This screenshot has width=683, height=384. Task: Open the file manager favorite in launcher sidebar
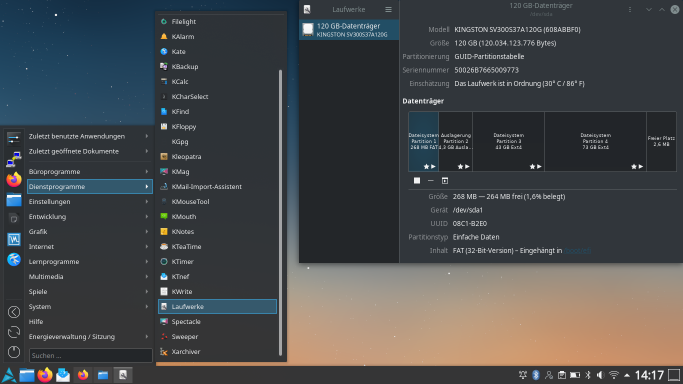(x=14, y=200)
